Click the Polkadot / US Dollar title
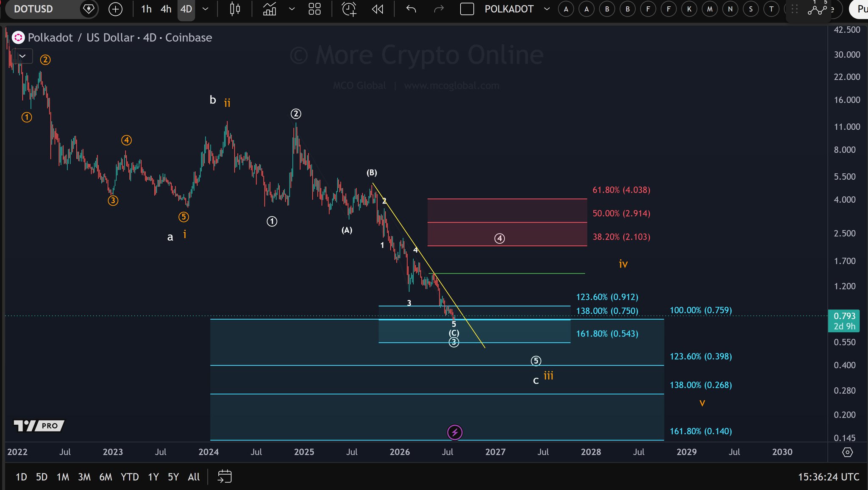This screenshot has height=490, width=868. tap(80, 38)
